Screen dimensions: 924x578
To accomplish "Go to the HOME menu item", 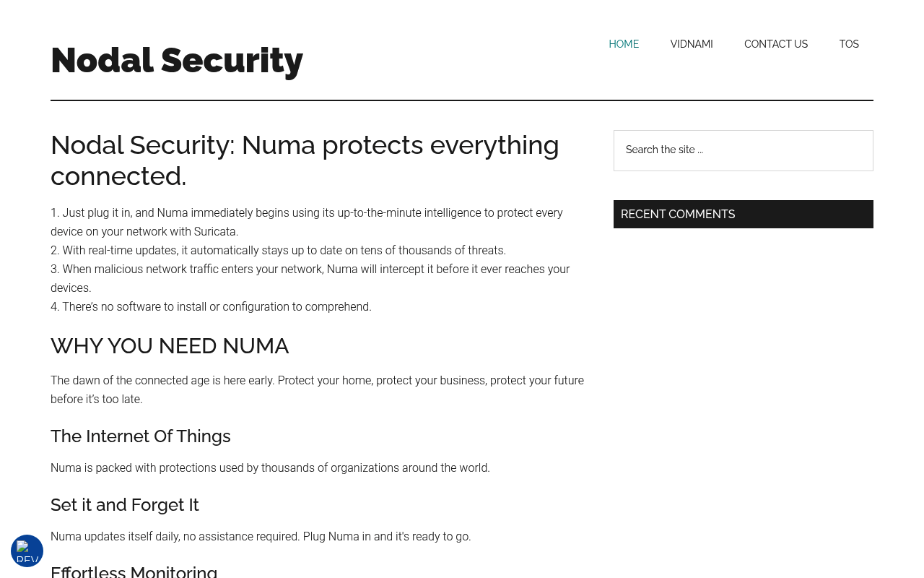I will coord(624,44).
